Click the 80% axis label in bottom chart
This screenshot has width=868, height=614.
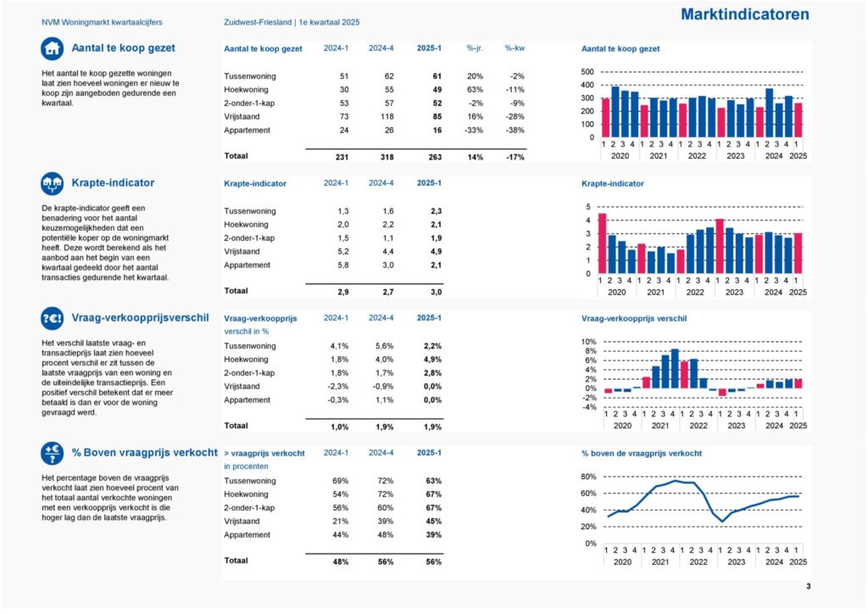click(588, 477)
